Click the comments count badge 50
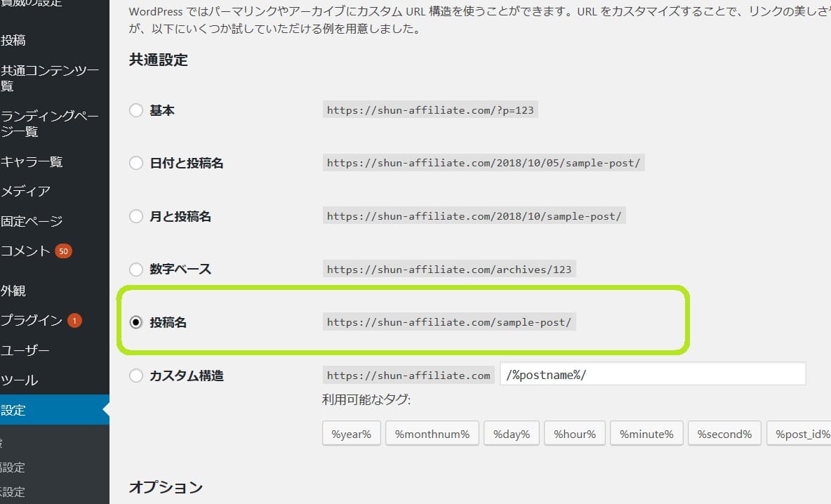The width and height of the screenshot is (831, 504). pos(64,251)
